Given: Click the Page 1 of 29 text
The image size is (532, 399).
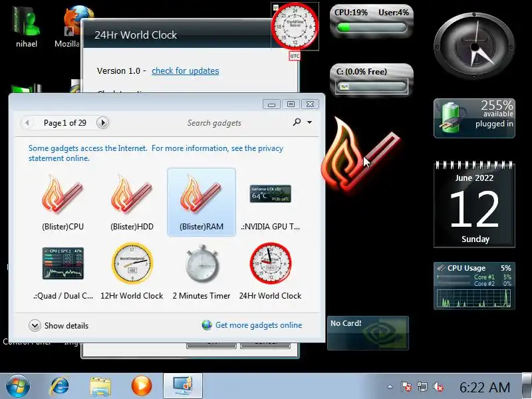Looking at the screenshot, I should [65, 123].
